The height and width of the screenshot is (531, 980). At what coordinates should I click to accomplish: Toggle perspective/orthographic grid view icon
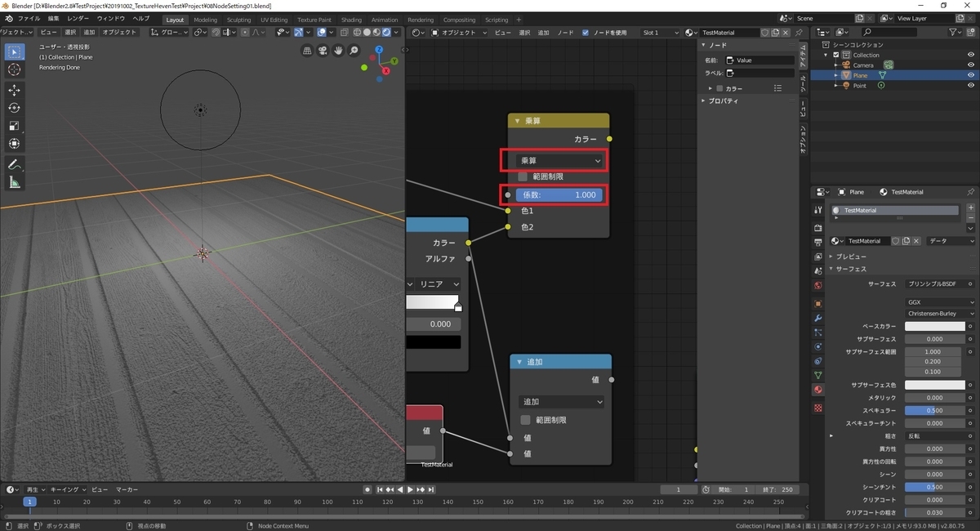pos(307,51)
